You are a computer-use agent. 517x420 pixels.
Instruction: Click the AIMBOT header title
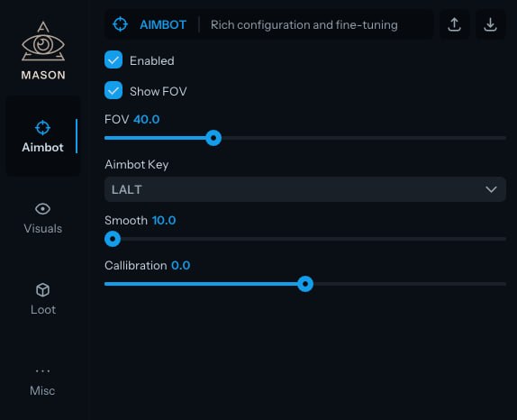(163, 24)
